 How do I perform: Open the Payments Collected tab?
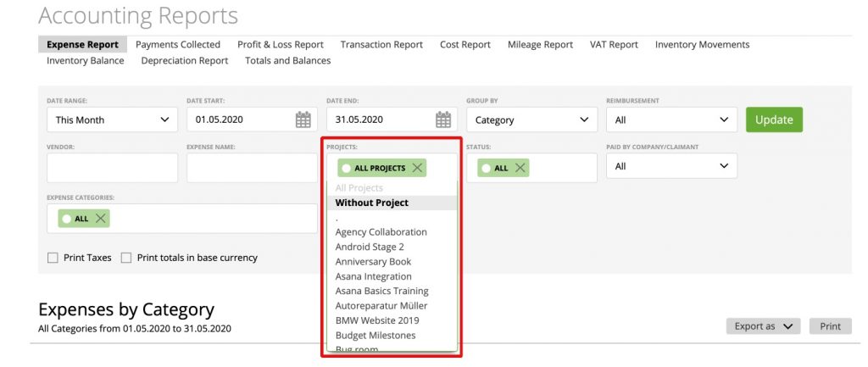pos(178,45)
